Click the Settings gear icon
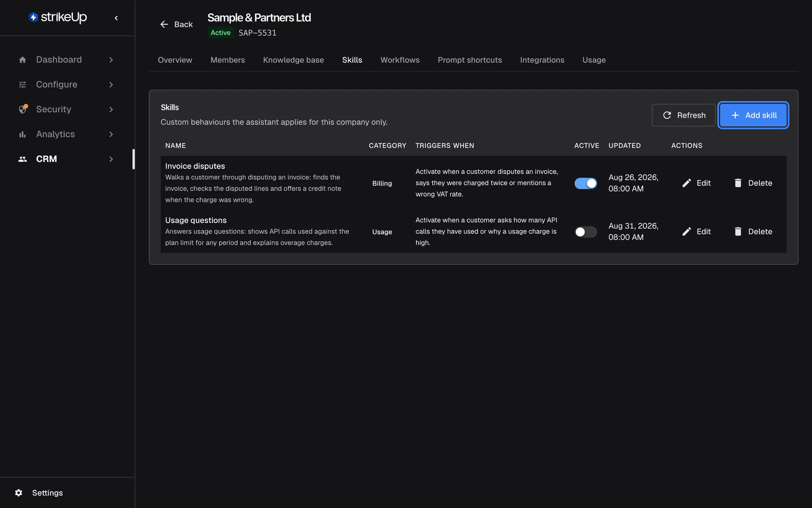Viewport: 812px width, 508px height. [x=18, y=493]
